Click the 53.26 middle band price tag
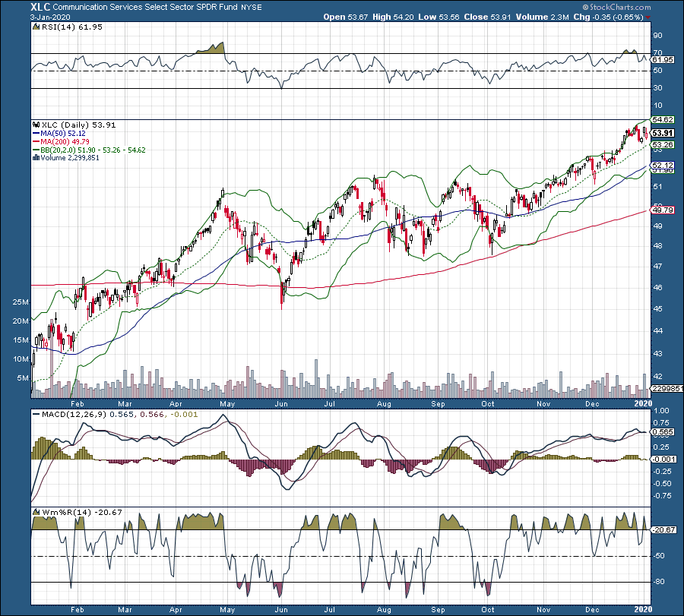 (x=663, y=145)
